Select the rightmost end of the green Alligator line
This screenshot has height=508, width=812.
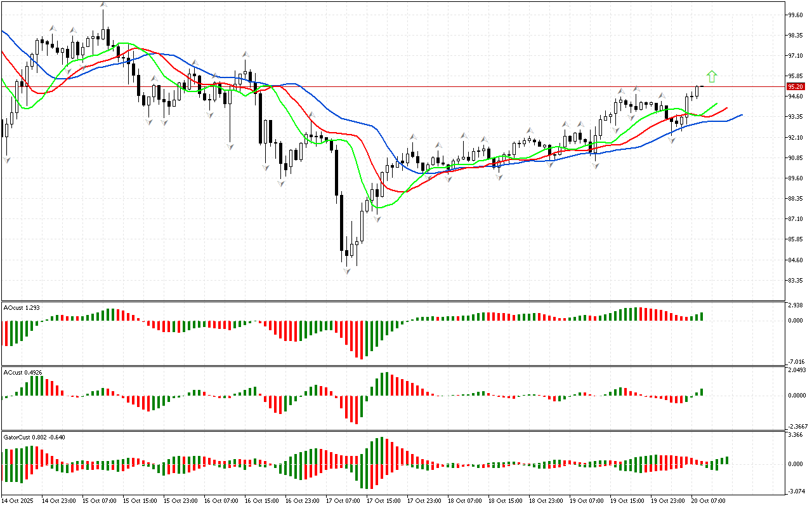(x=717, y=103)
